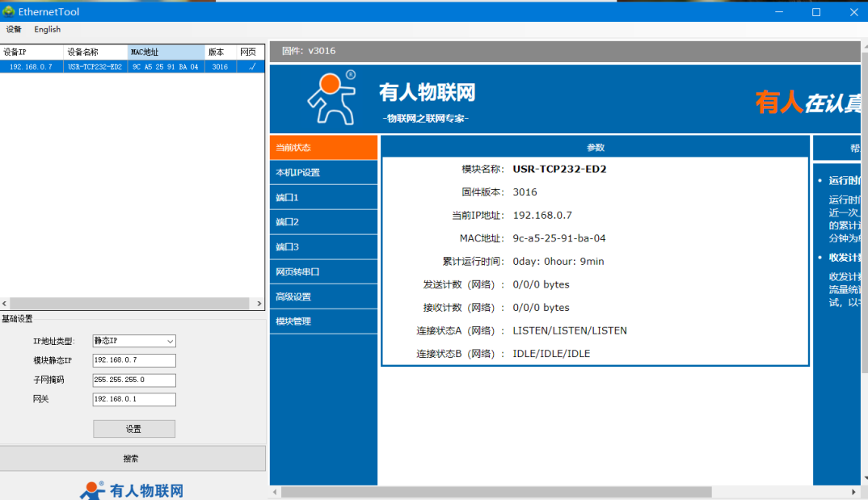The height and width of the screenshot is (500, 868).
Task: Go to the 端口1 settings
Action: [323, 198]
